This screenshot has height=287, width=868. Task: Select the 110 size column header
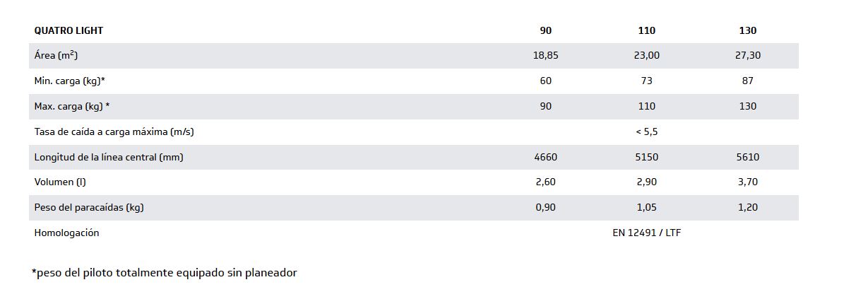pos(646,30)
